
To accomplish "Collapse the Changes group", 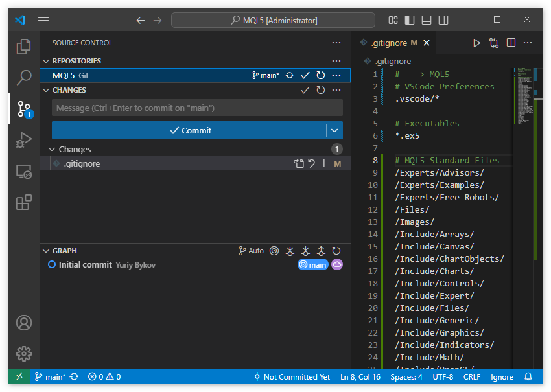I will coord(52,149).
